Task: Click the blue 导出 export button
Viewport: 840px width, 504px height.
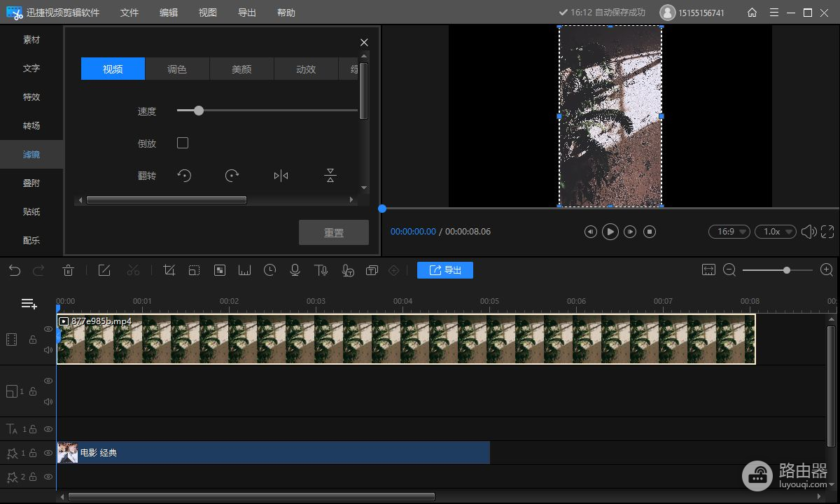Action: pos(444,270)
